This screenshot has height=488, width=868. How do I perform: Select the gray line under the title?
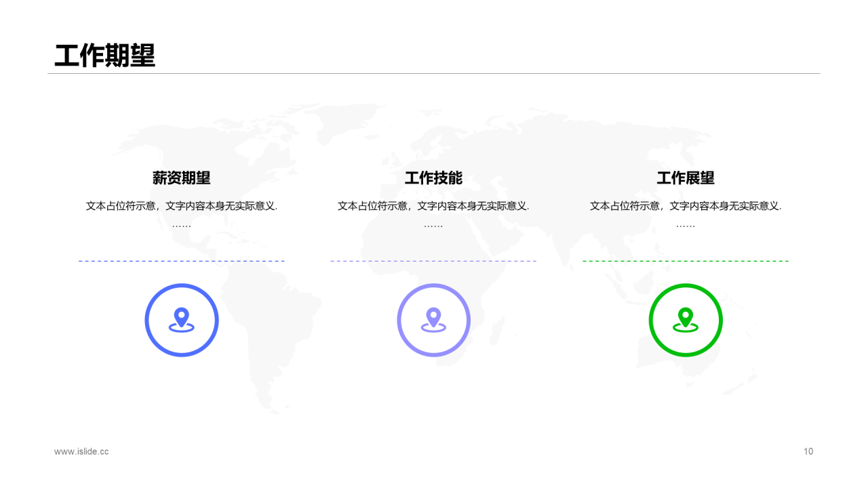tap(433, 73)
